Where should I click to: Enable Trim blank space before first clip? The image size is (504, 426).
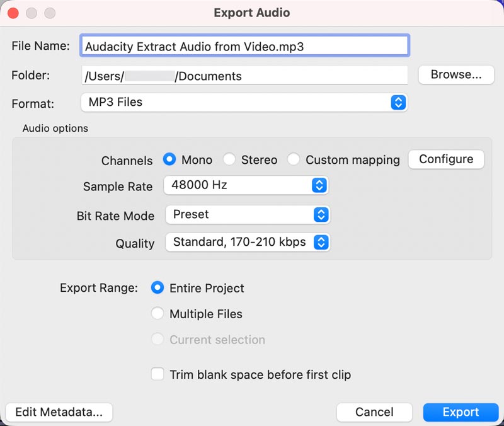[x=157, y=374]
